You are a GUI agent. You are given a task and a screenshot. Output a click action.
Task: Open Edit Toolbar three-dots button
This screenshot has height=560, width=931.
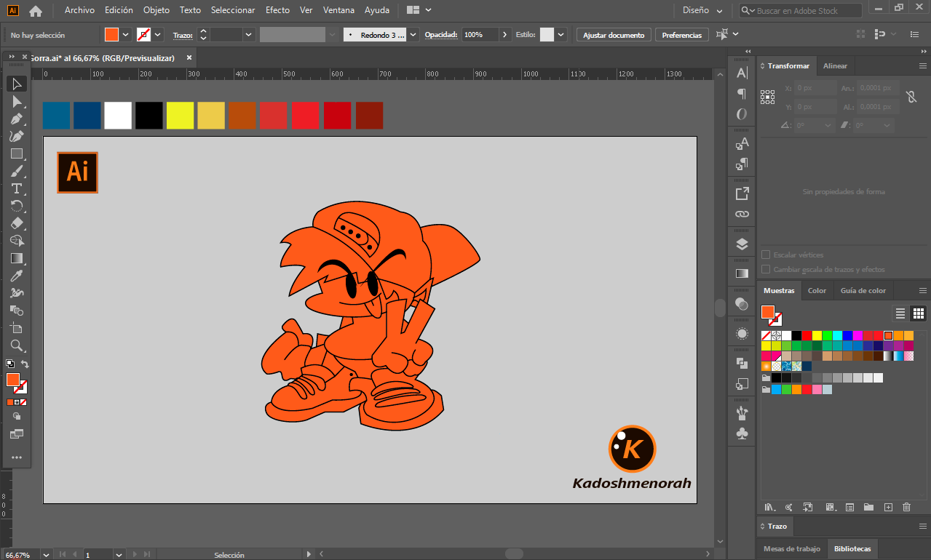(x=17, y=457)
